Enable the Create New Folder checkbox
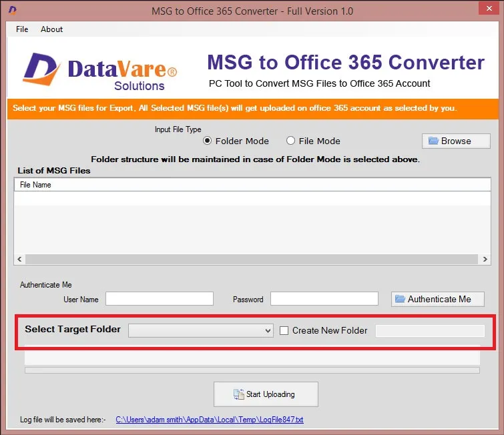 tap(284, 331)
